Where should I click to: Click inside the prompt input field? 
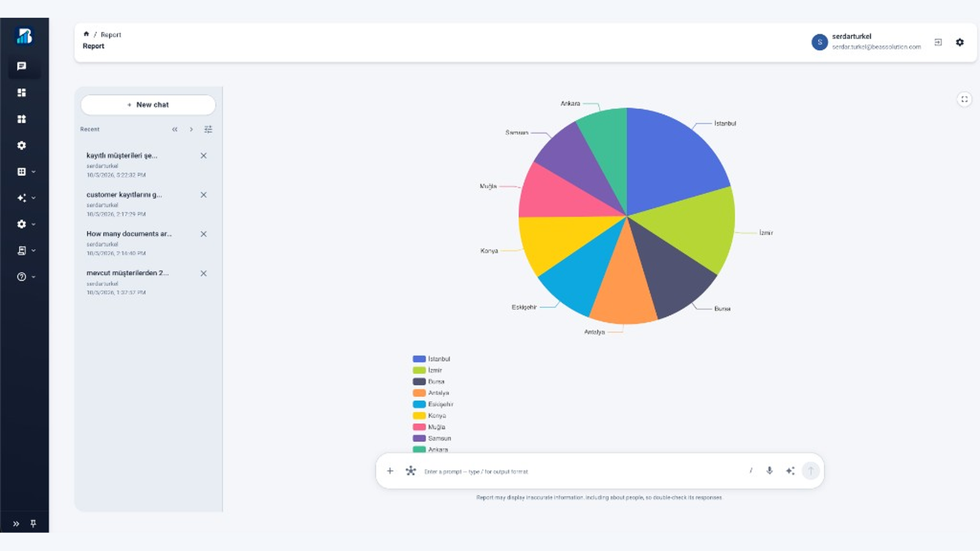(582, 471)
